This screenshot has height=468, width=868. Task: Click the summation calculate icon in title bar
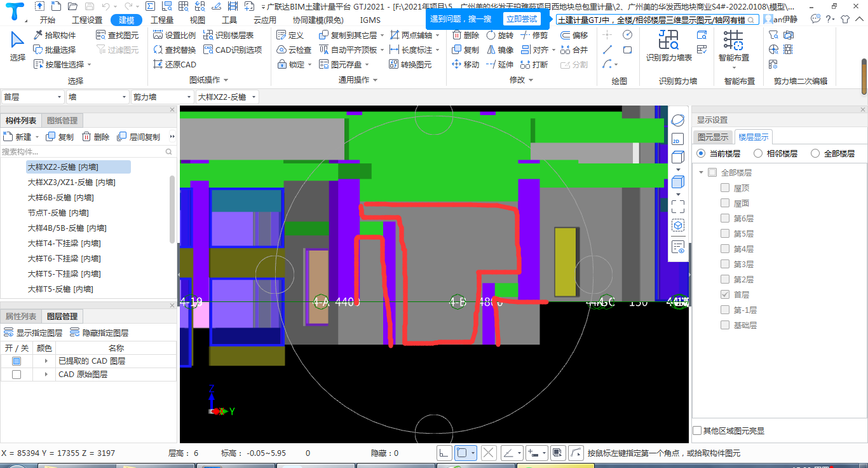click(150, 6)
